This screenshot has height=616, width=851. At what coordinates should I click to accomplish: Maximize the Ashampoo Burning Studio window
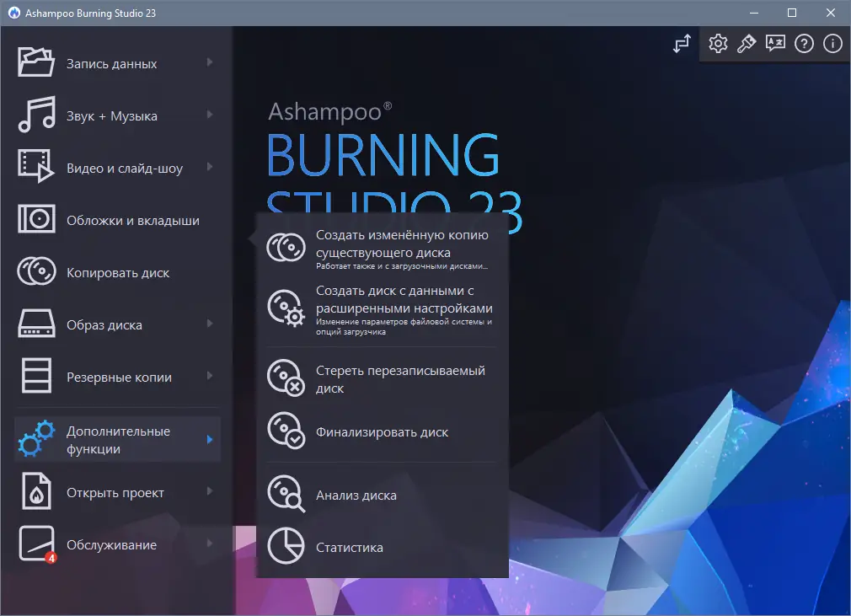[792, 13]
